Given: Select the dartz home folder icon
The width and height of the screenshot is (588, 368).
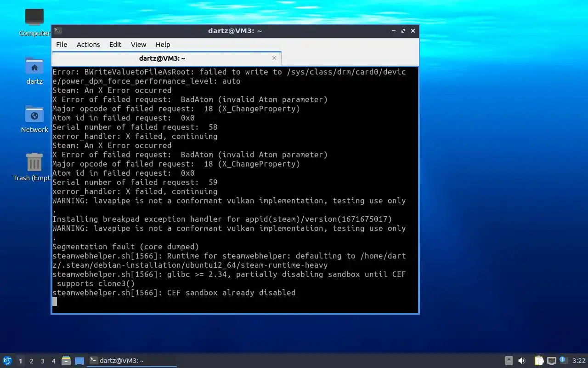Looking at the screenshot, I should [34, 70].
